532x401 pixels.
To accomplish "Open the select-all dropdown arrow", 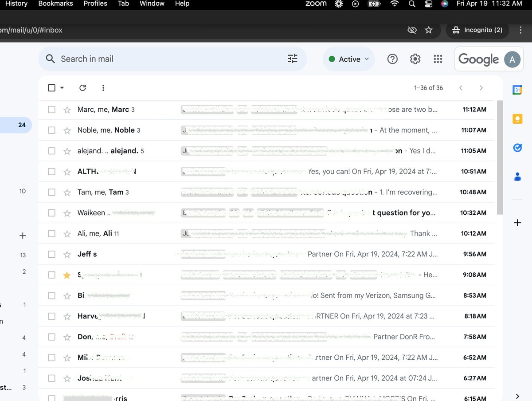I will point(61,88).
